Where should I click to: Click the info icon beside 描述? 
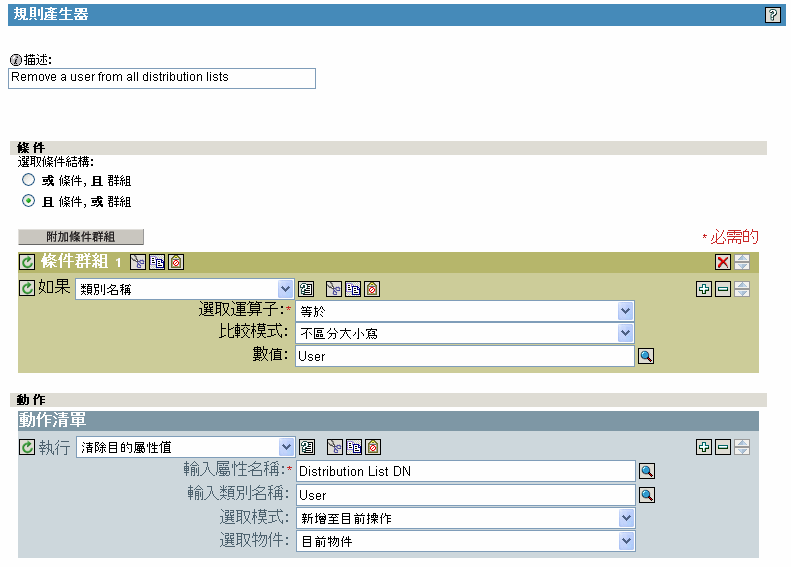[16, 60]
